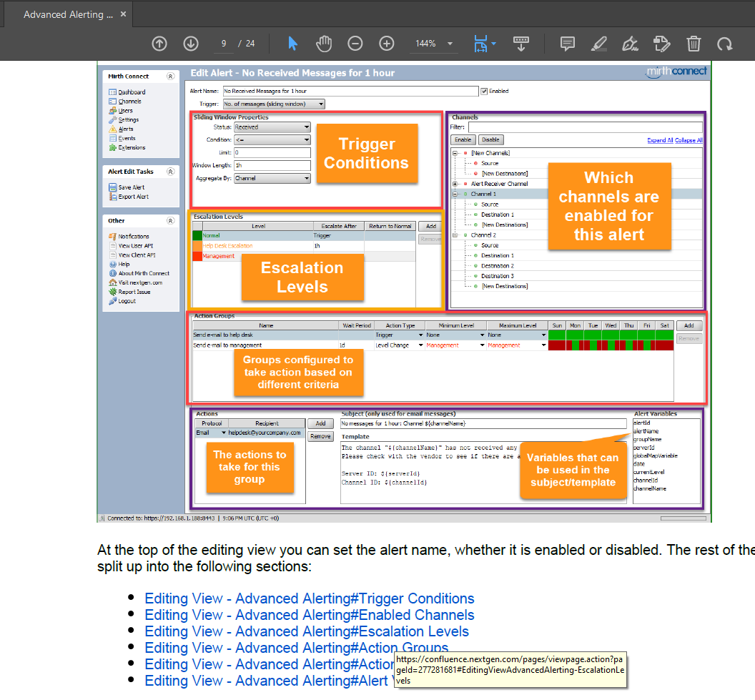
Task: Expand the Channel 2 node in the Channels tree
Action: [x=455, y=234]
